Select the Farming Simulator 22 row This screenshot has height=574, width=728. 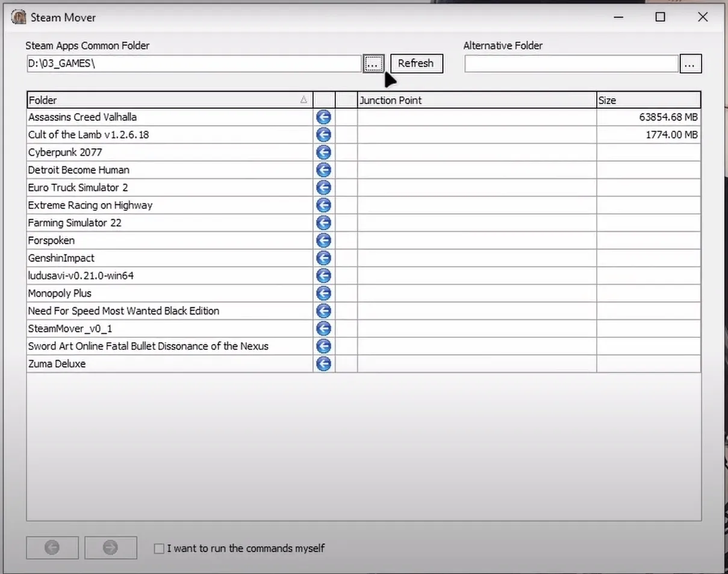(364, 223)
